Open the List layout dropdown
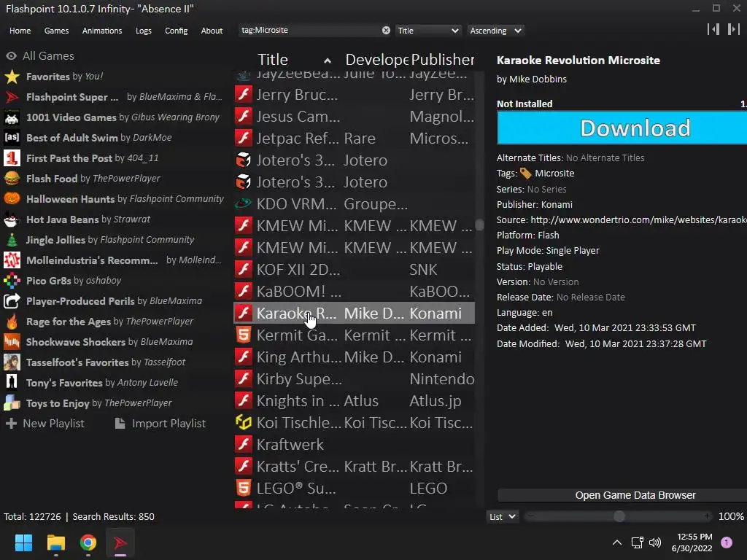 502,517
